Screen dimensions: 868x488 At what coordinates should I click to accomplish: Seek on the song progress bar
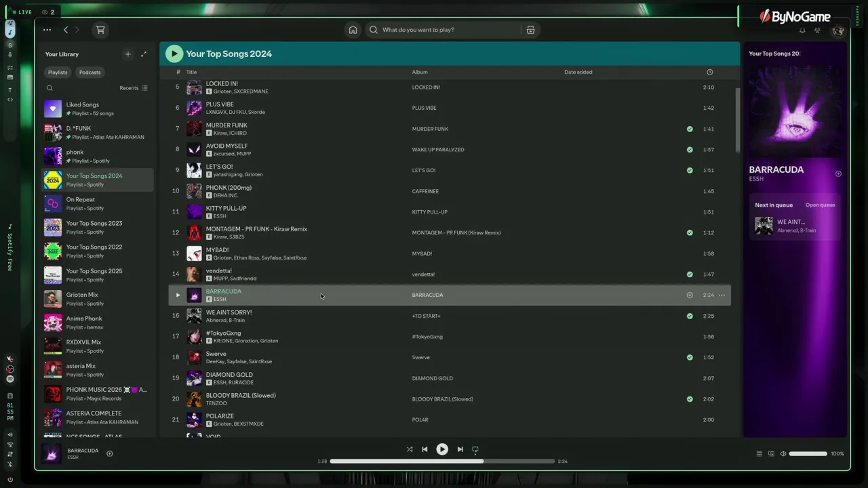coord(442,461)
